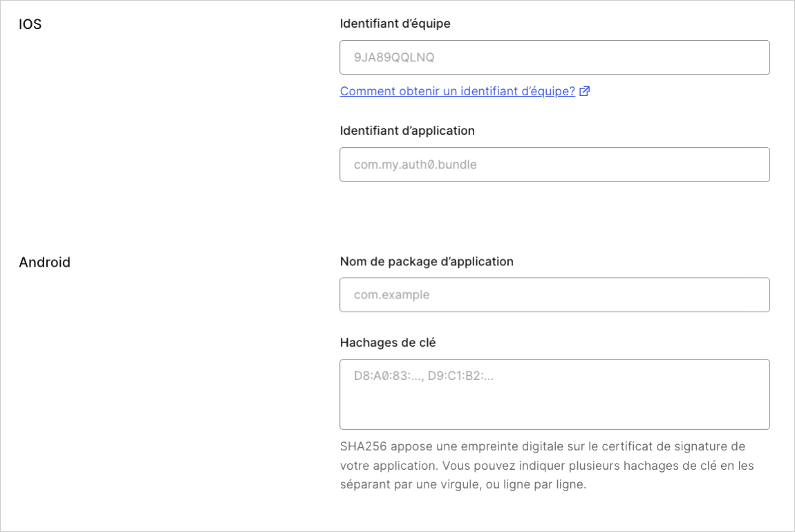
Task: Click the SHA256 fingerprint help text
Action: (547, 465)
